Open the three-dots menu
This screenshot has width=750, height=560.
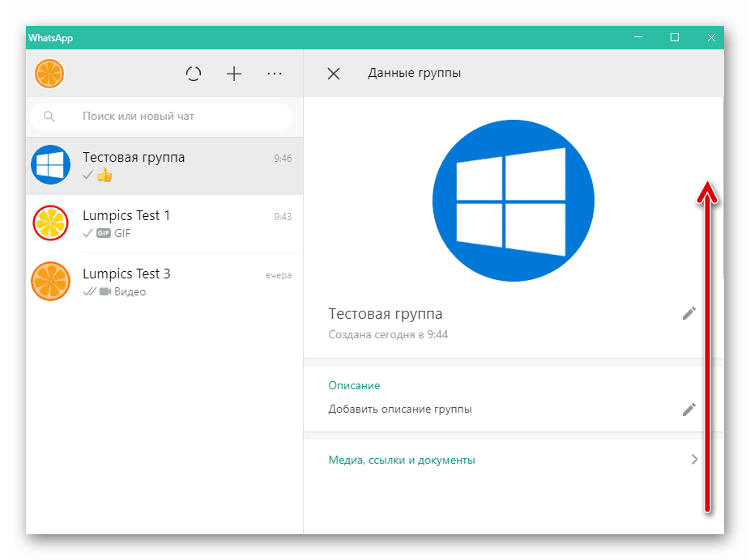click(x=275, y=74)
